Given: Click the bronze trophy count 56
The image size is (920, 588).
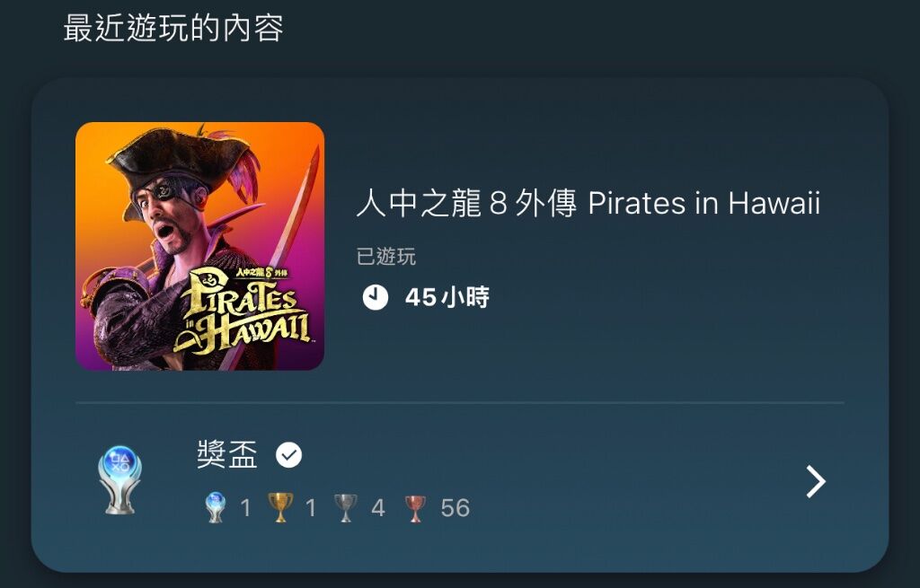Looking at the screenshot, I should click(x=456, y=508).
